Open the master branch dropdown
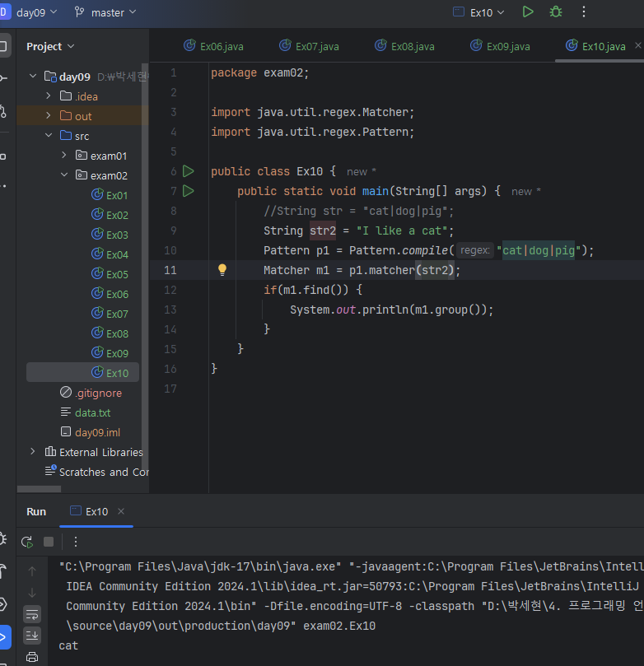The image size is (644, 666). click(x=105, y=12)
